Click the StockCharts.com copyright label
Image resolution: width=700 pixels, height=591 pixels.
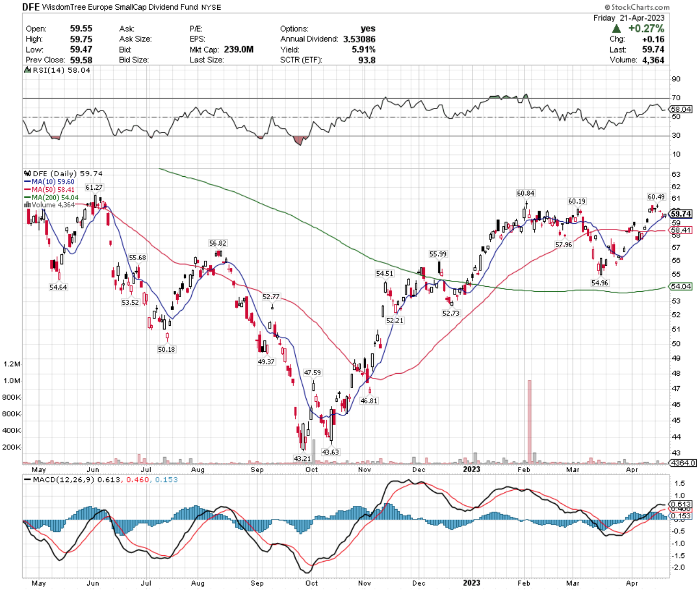637,7
